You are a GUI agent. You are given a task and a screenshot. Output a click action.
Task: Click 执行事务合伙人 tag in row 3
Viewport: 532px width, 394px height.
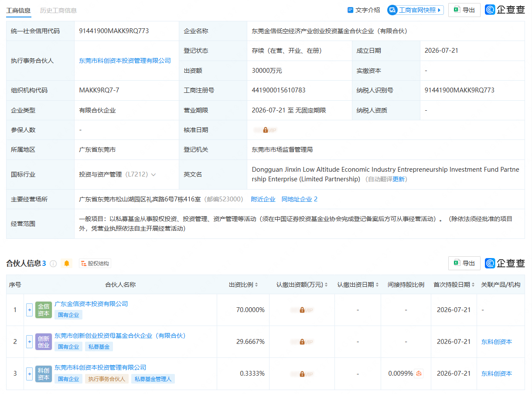tap(107, 379)
